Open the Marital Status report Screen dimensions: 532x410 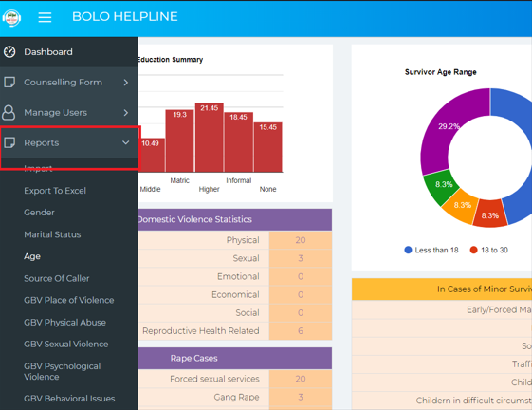(x=52, y=234)
